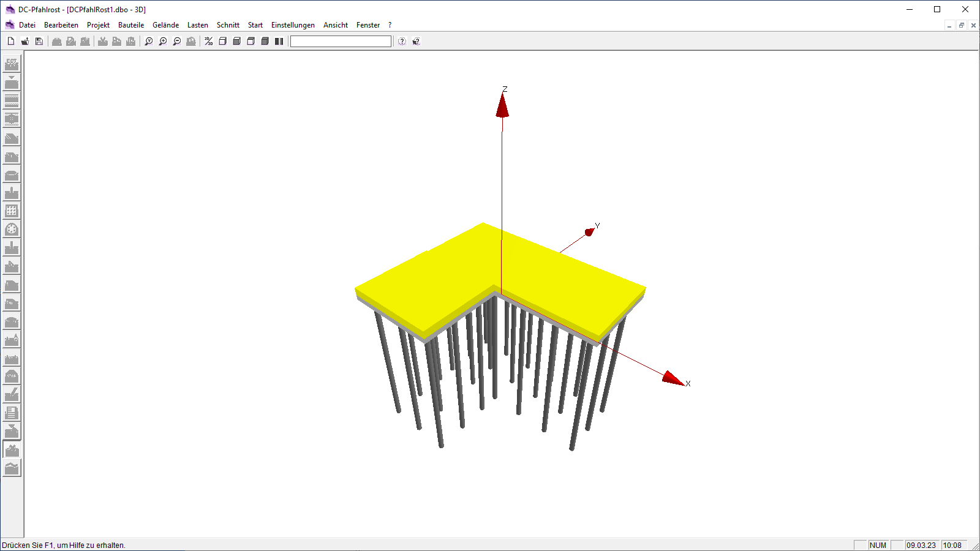Click the zoom out magnifier icon
This screenshot has height=551, width=980.
(x=177, y=42)
